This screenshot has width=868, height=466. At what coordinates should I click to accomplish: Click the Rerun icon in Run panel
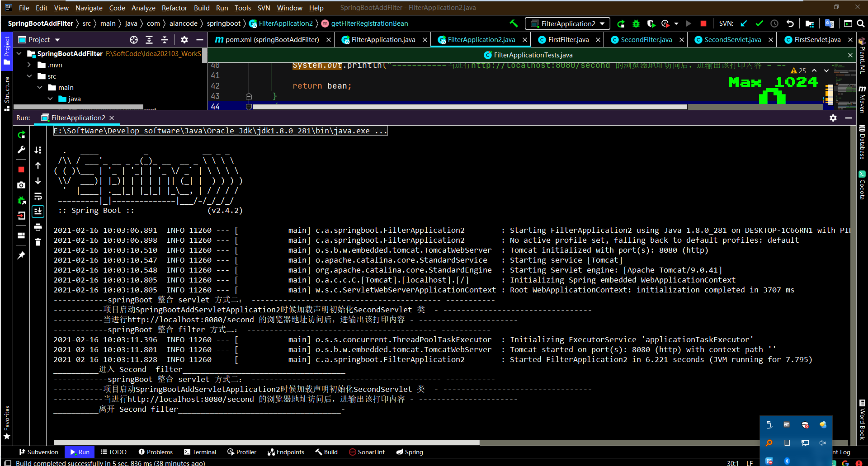[x=21, y=135]
